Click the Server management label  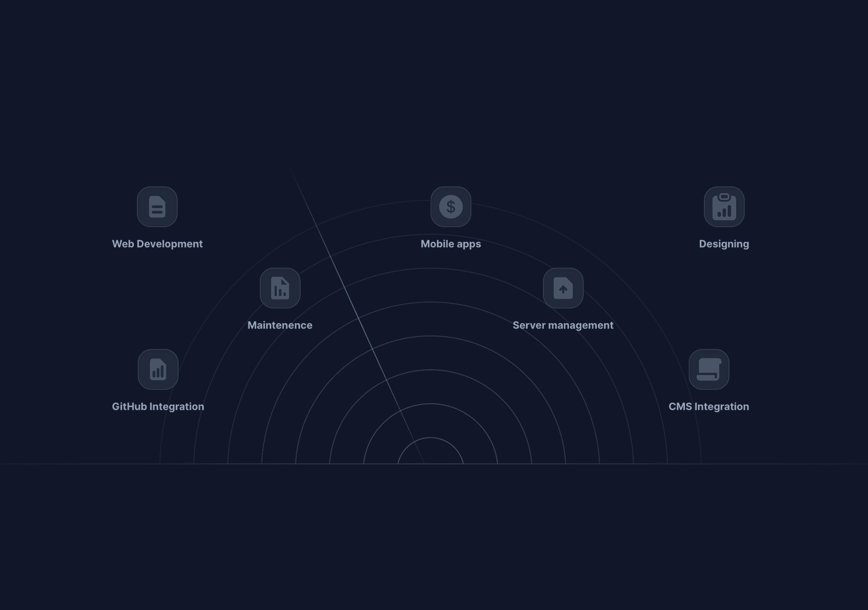563,325
